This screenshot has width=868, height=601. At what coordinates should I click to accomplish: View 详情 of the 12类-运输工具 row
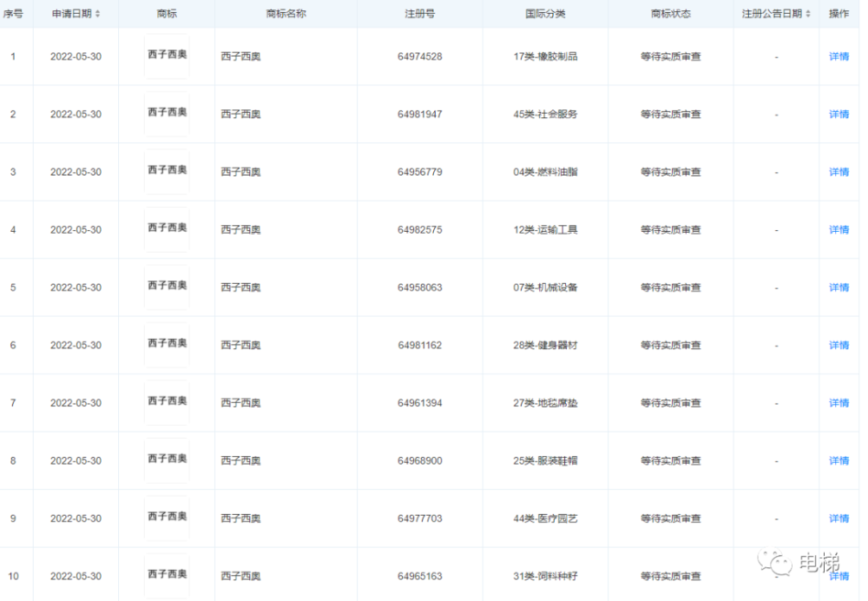pyautogui.click(x=838, y=230)
